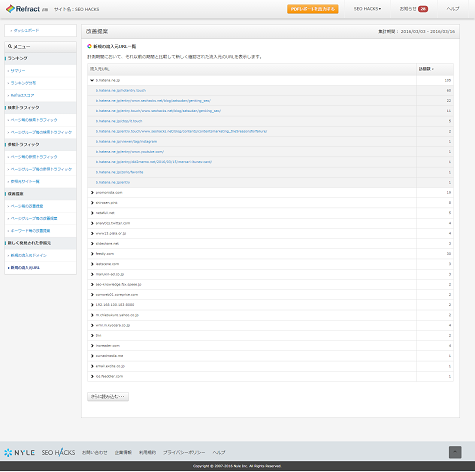Open お問い合わせ in the footer

[95, 452]
